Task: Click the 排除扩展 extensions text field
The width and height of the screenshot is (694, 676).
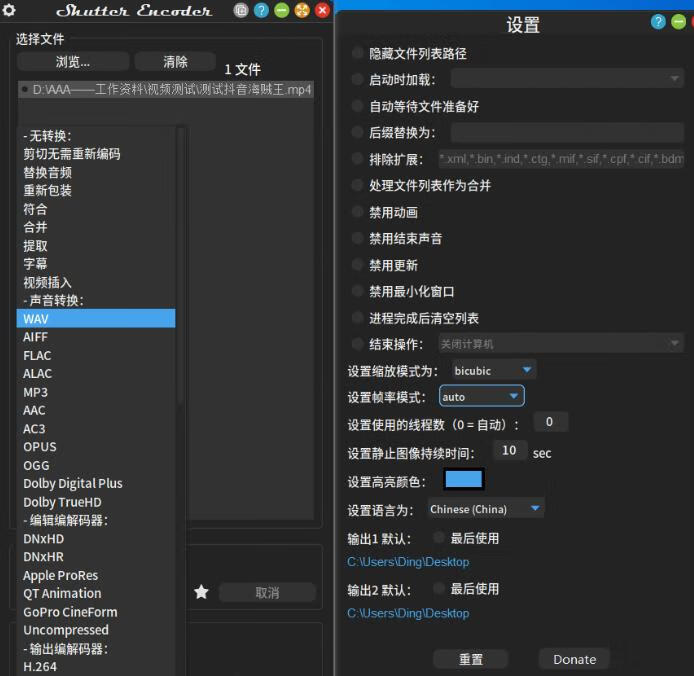Action: coord(561,159)
